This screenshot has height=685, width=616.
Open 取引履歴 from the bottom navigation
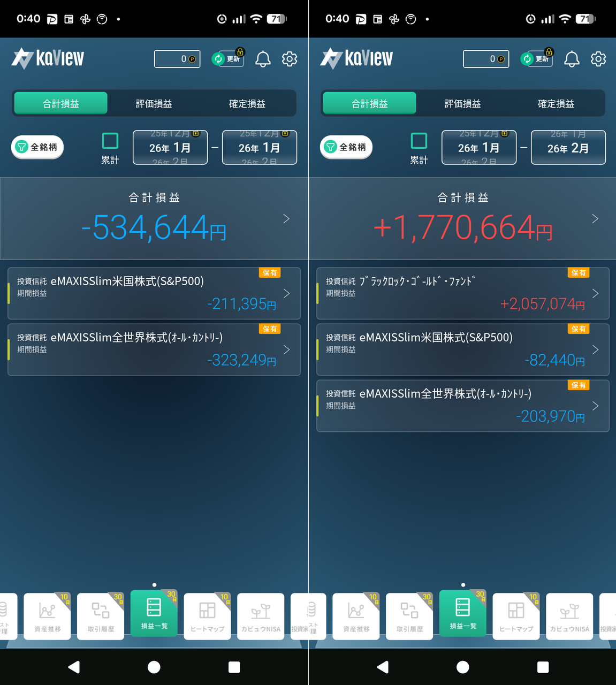101,615
